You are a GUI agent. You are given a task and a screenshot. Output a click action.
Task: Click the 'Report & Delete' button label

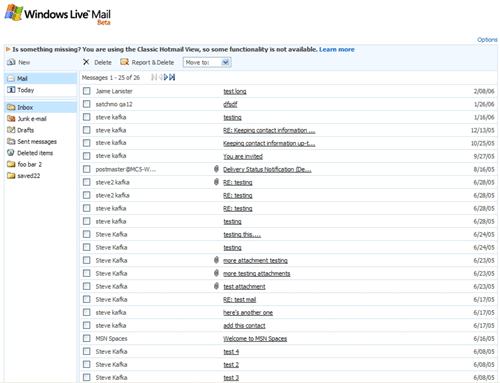(153, 62)
